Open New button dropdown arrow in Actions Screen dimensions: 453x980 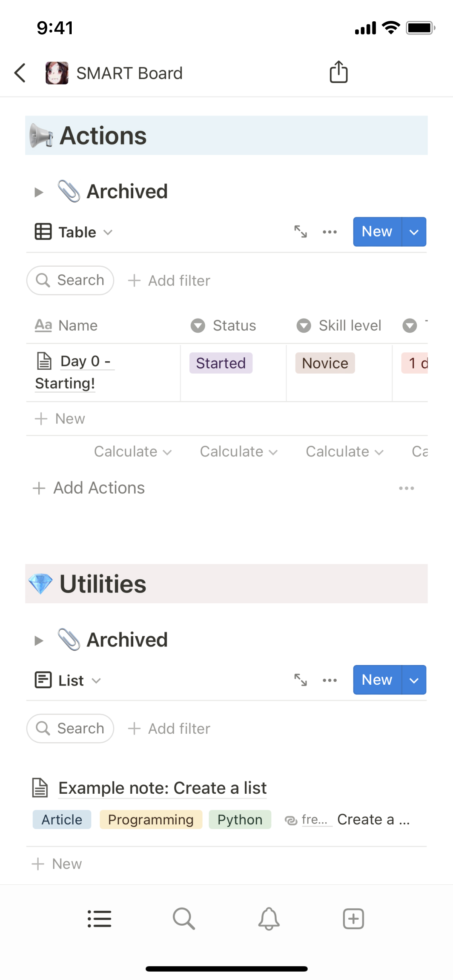coord(414,232)
